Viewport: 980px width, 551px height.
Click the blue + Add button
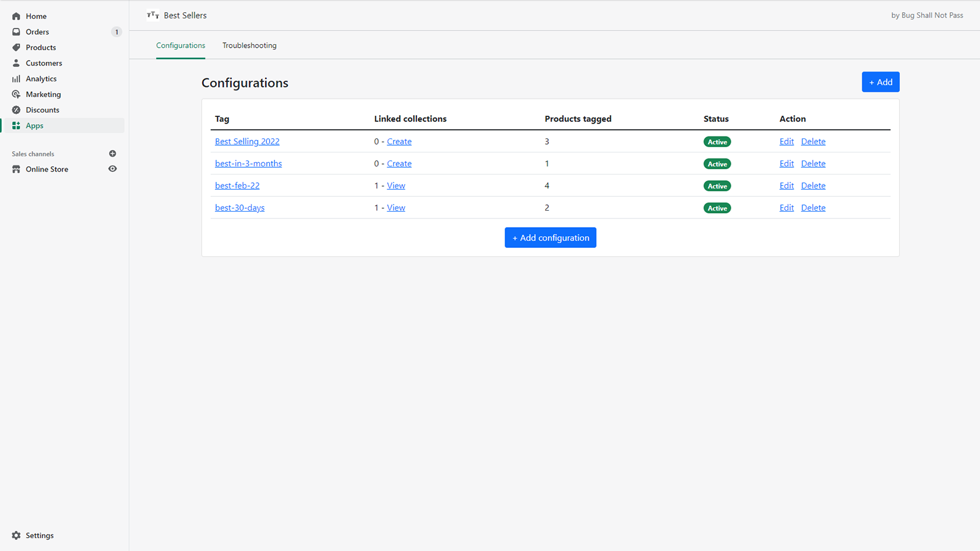point(880,82)
